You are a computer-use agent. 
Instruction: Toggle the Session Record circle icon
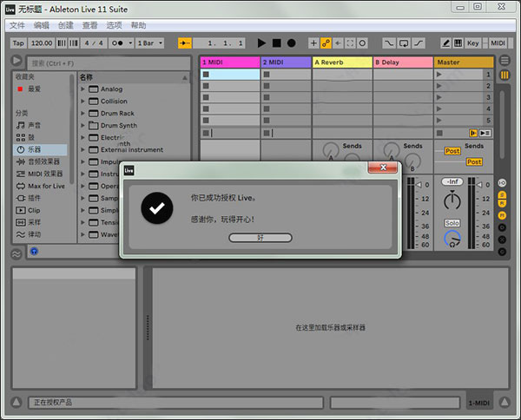[x=362, y=43]
